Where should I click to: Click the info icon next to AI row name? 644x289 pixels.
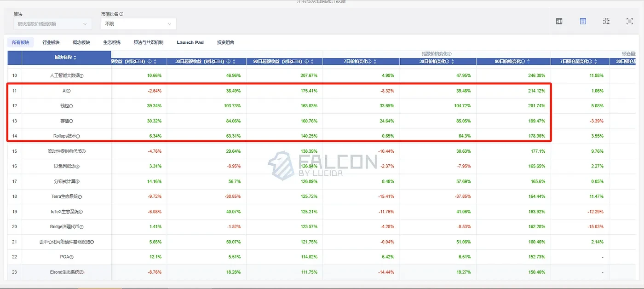[69, 91]
